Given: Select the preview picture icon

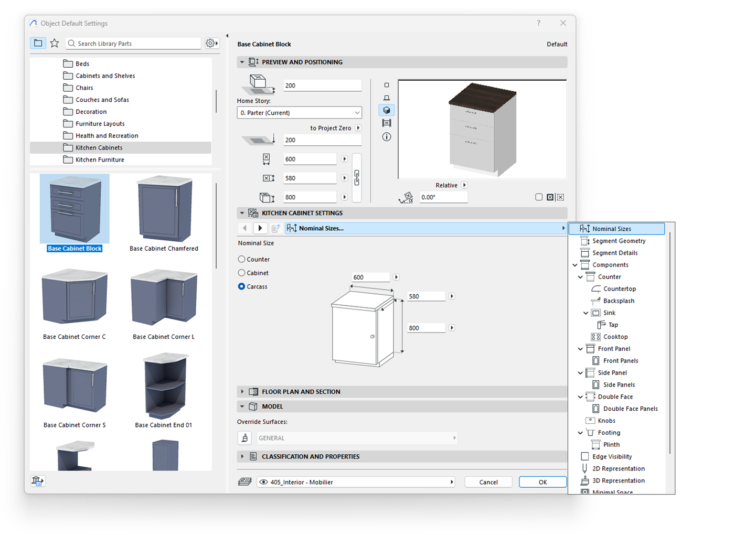Looking at the screenshot, I should tap(387, 123).
